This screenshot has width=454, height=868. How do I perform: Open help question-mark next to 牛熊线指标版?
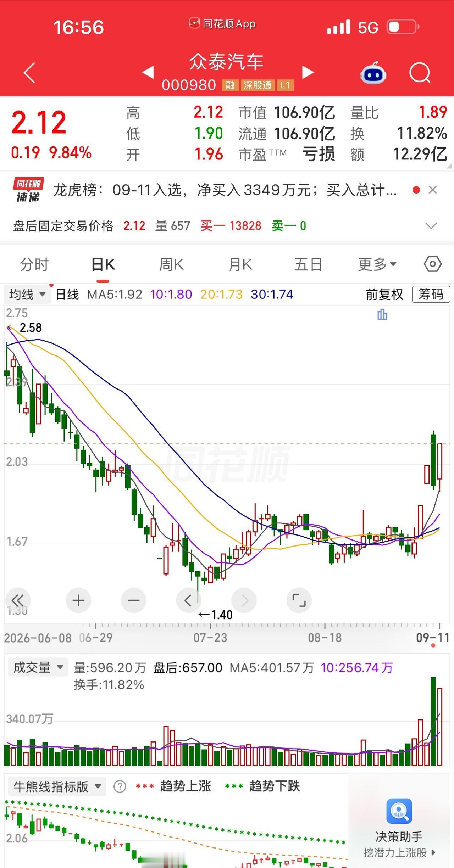click(120, 787)
